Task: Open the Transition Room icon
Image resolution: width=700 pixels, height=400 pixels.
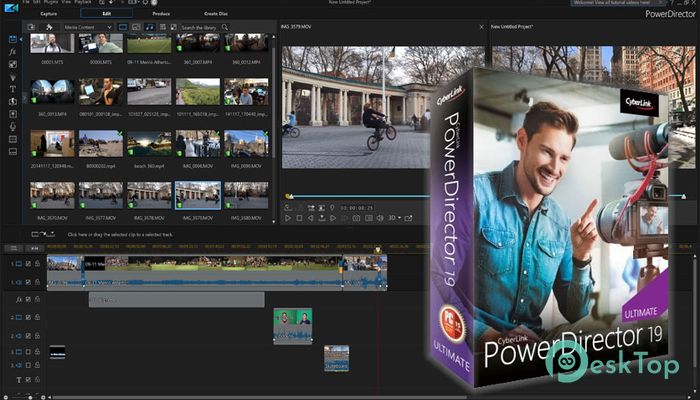Action: (x=12, y=102)
